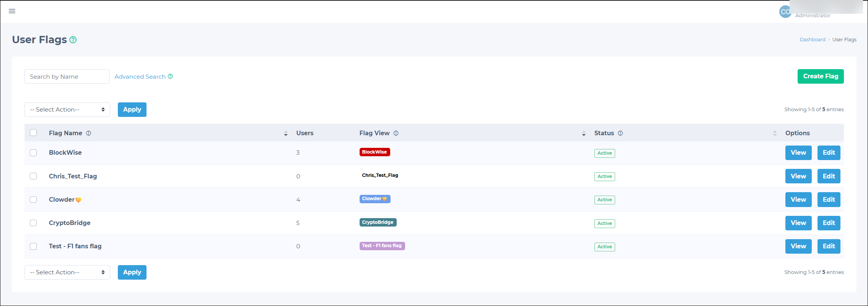Click the purple Test - F1 fans flag badge
Viewport: 868px width, 306px height.
pyautogui.click(x=382, y=246)
